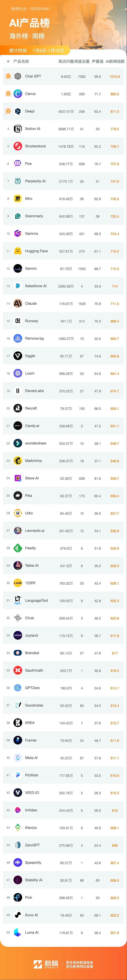The height and width of the screenshot is (980, 127).
Task: Click the Canva logo icon
Action: click(x=17, y=94)
